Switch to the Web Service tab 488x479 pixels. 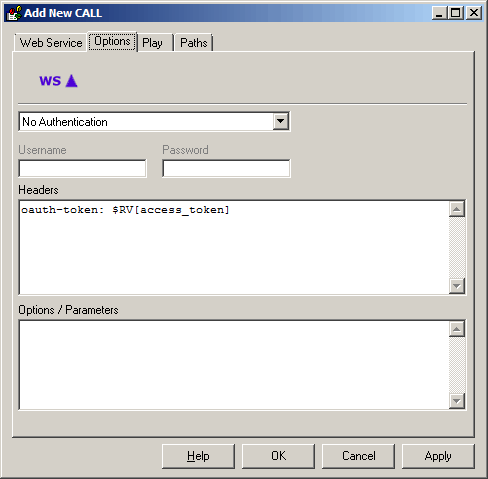click(51, 43)
